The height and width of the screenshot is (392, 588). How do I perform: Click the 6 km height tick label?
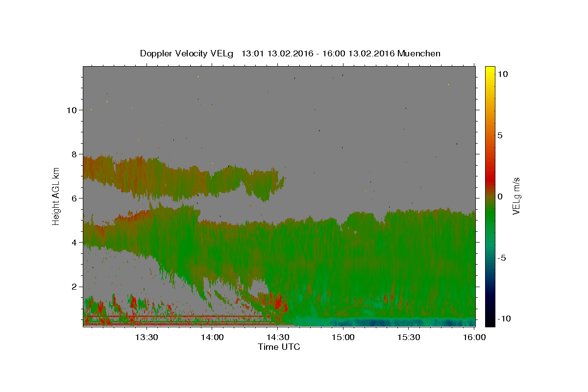tap(74, 198)
